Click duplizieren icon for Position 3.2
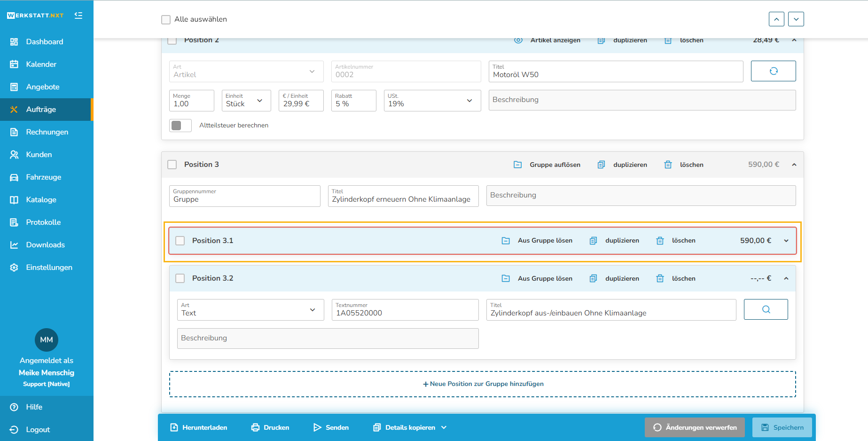Screen dimensions: 868x441 tap(593, 279)
